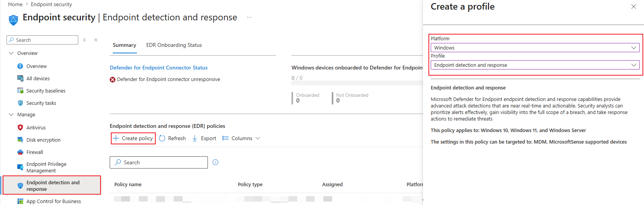644x205 pixels.
Task: Sort by Assigned column
Action: coord(332,185)
